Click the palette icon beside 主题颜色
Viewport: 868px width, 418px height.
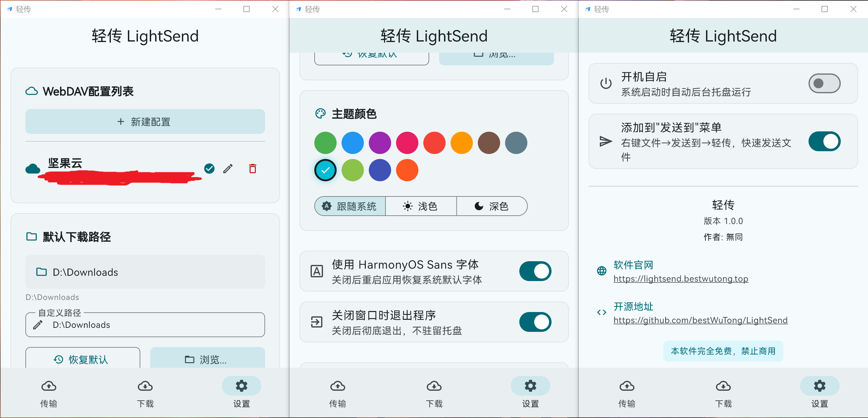point(321,114)
